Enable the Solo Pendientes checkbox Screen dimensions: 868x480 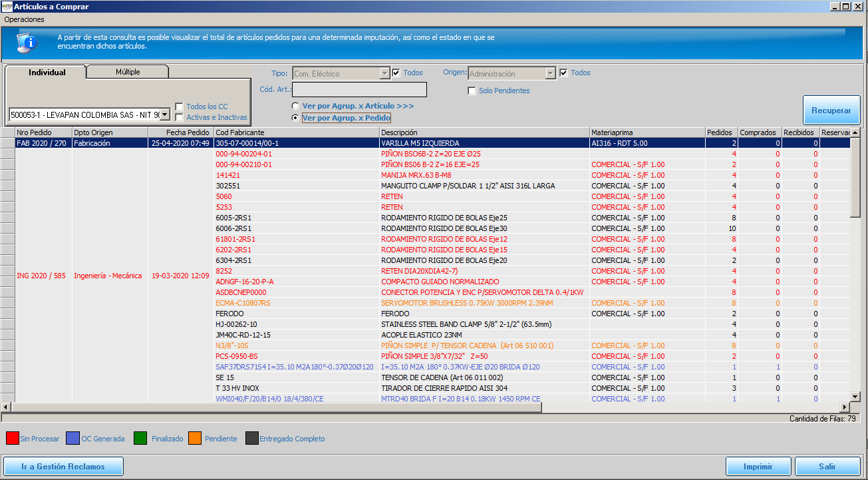[x=472, y=91]
